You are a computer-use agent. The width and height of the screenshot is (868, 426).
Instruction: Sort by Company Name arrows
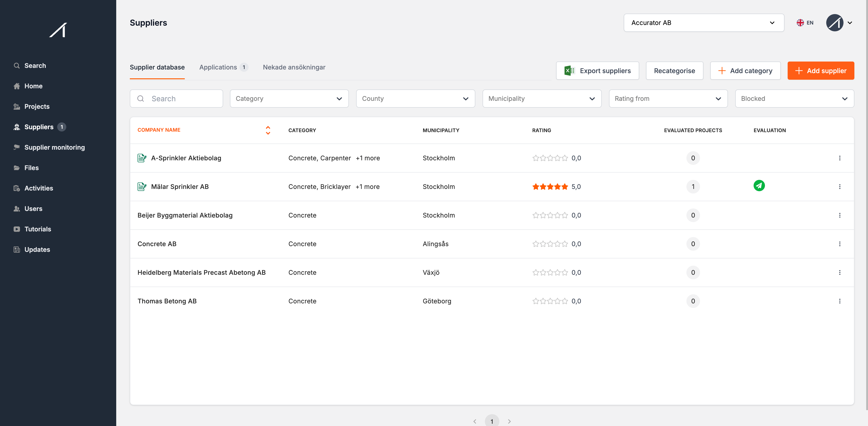pyautogui.click(x=268, y=130)
